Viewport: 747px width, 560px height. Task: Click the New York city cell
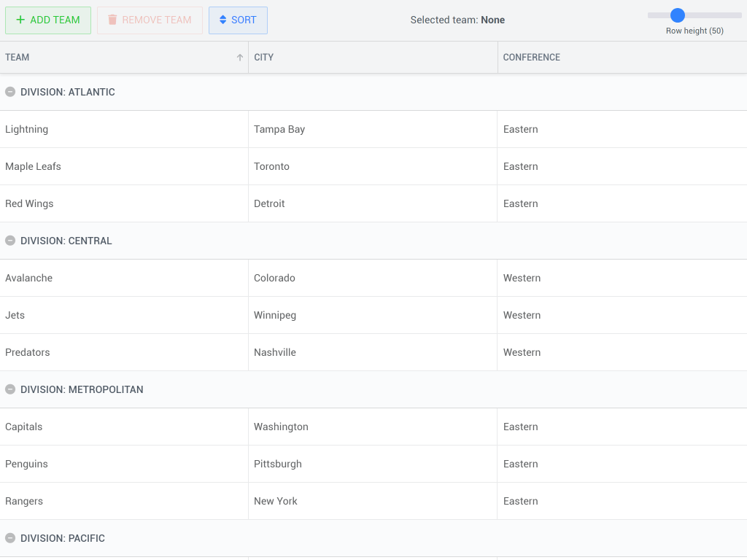click(373, 501)
